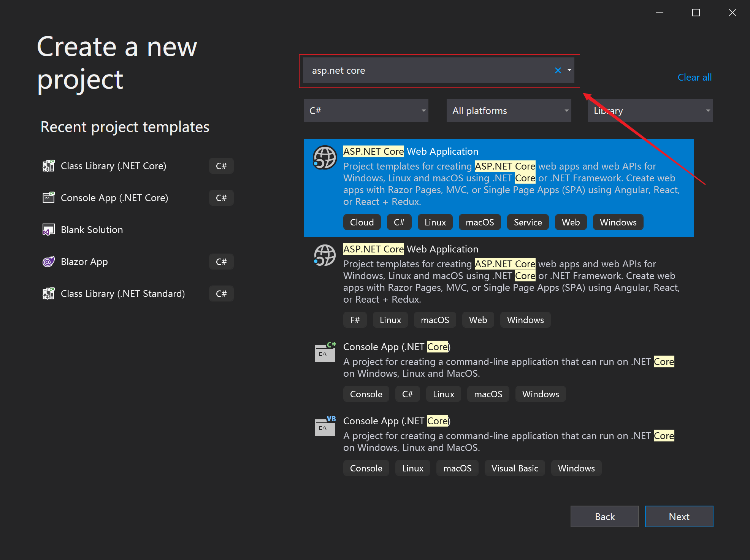Click the selected ASP.NET Core globe icon
750x560 pixels.
coord(325,157)
